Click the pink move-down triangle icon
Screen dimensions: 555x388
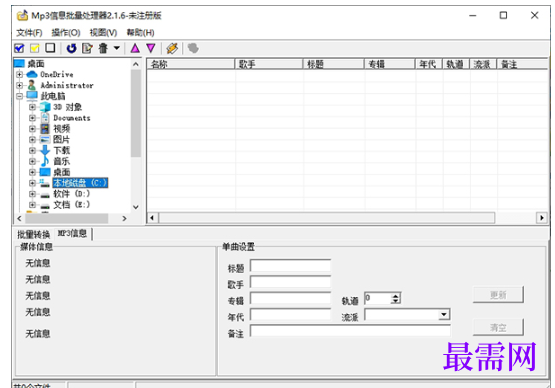[151, 48]
